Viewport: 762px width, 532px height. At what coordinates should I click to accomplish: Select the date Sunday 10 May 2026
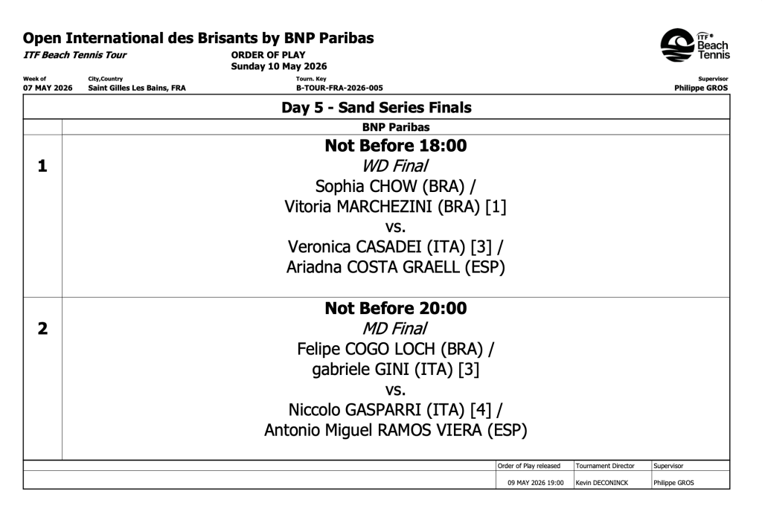[279, 66]
